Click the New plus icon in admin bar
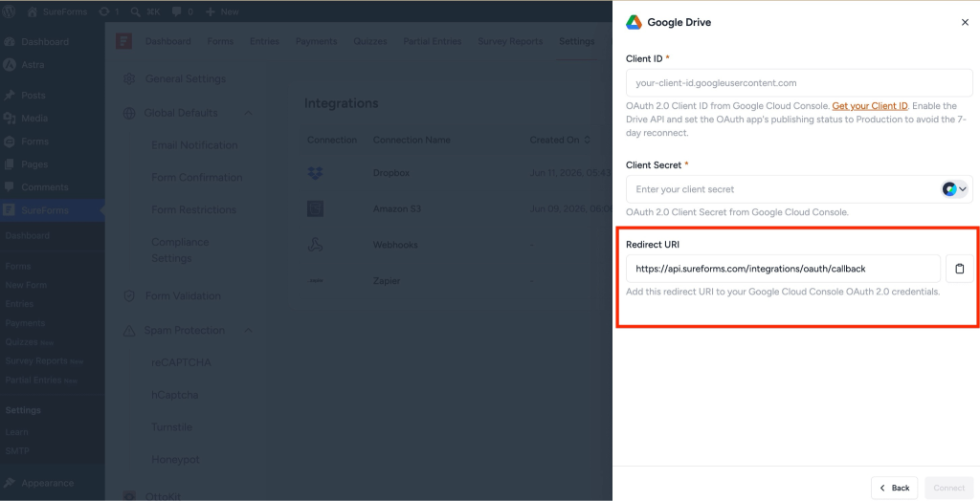 pos(211,11)
